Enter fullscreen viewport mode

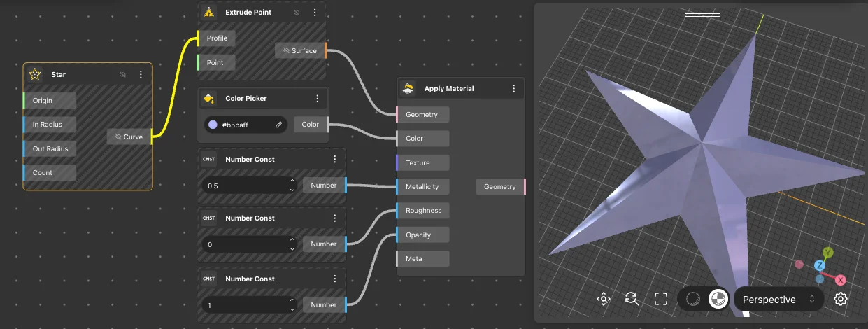[x=660, y=300]
